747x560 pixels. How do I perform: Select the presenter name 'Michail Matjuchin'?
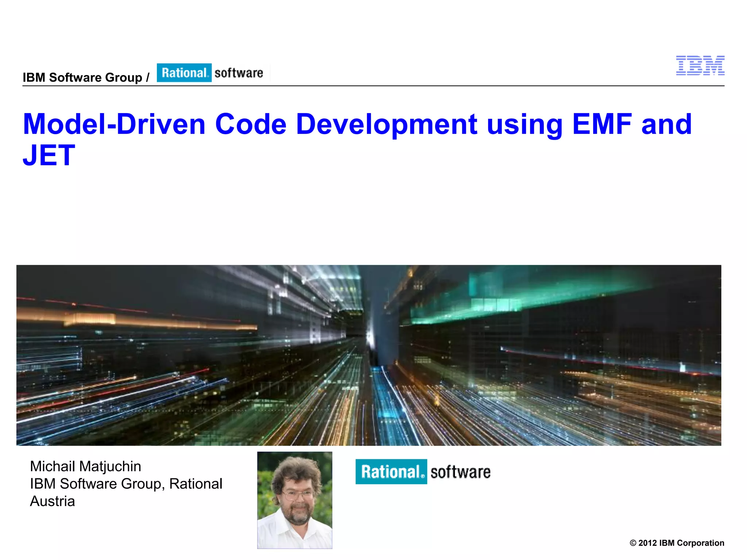(x=85, y=466)
